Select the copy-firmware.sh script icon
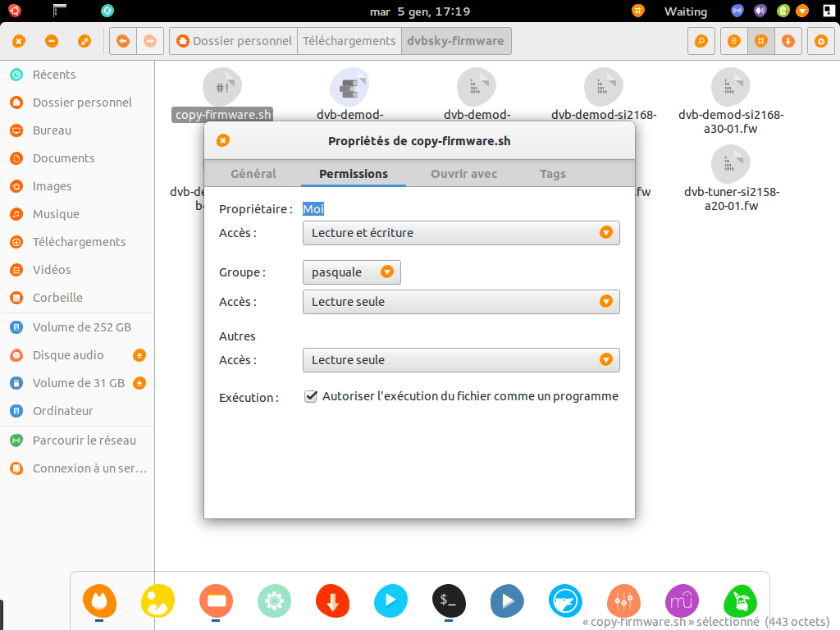 point(222,86)
